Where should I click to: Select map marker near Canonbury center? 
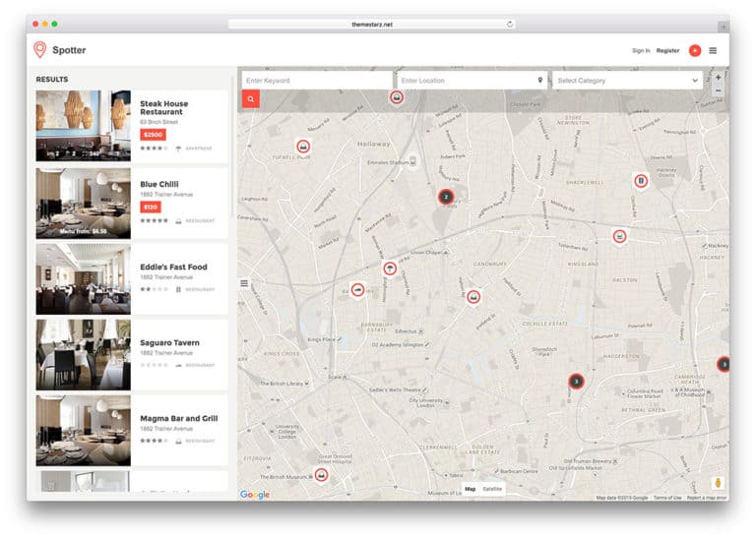pos(473,297)
